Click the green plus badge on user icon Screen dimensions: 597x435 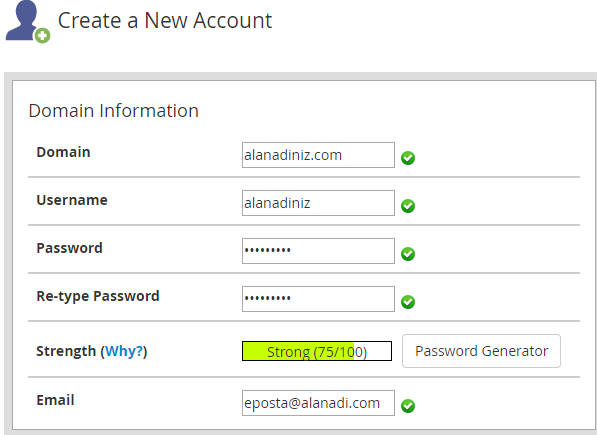tap(42, 36)
